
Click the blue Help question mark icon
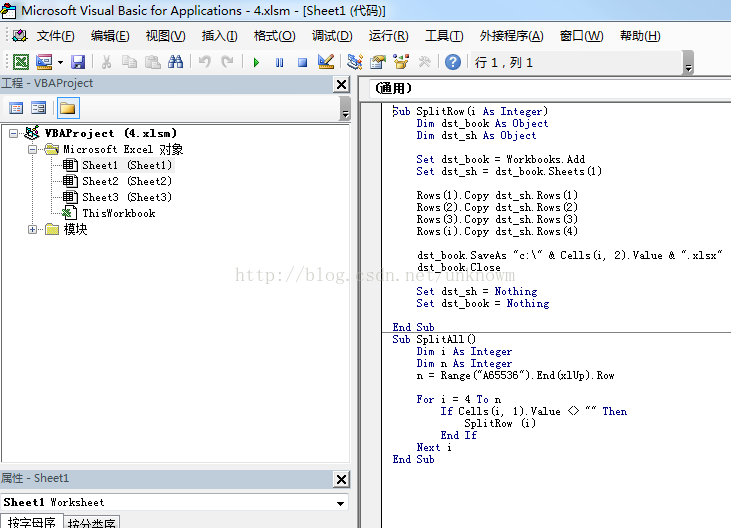coord(453,62)
